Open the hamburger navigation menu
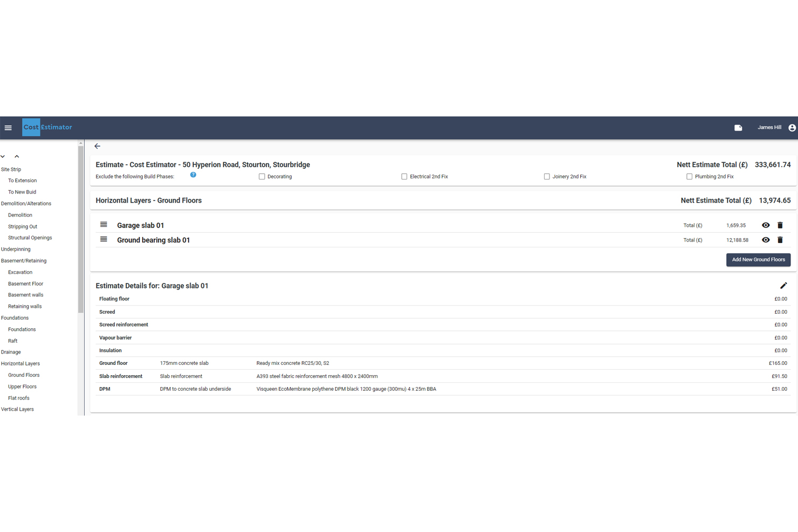Image resolution: width=798 pixels, height=532 pixels. (x=8, y=128)
